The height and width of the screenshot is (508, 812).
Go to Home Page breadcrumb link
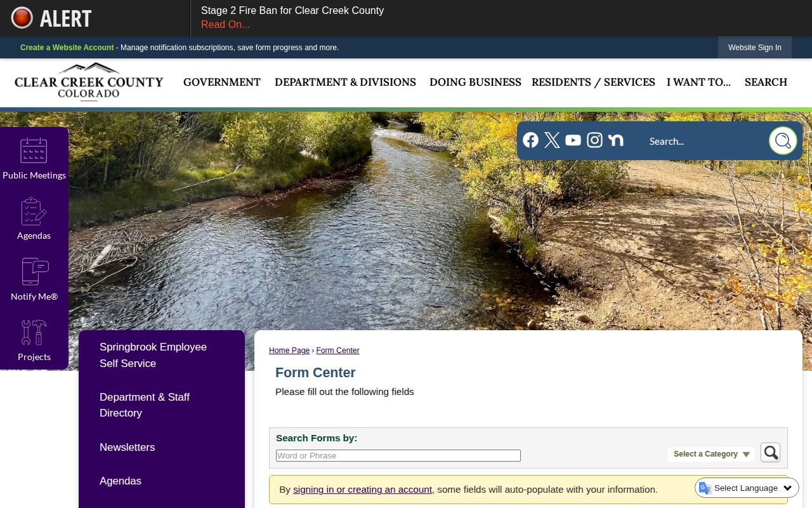tap(289, 351)
